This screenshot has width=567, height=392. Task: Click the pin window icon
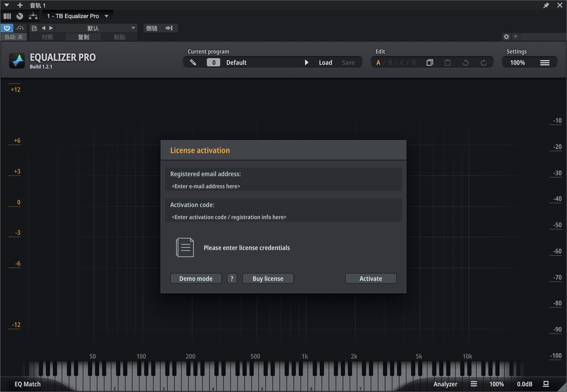(x=546, y=5)
